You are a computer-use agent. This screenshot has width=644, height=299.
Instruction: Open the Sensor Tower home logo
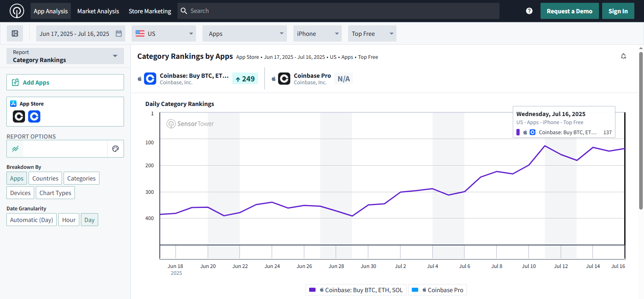(x=17, y=11)
